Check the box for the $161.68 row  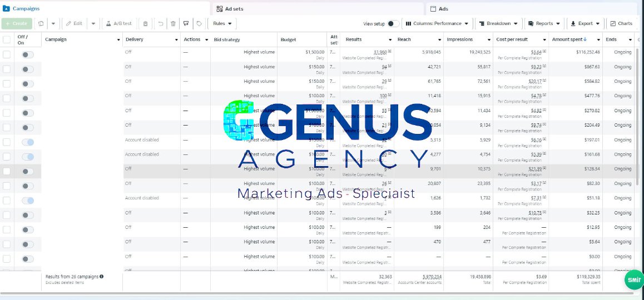pos(7,157)
